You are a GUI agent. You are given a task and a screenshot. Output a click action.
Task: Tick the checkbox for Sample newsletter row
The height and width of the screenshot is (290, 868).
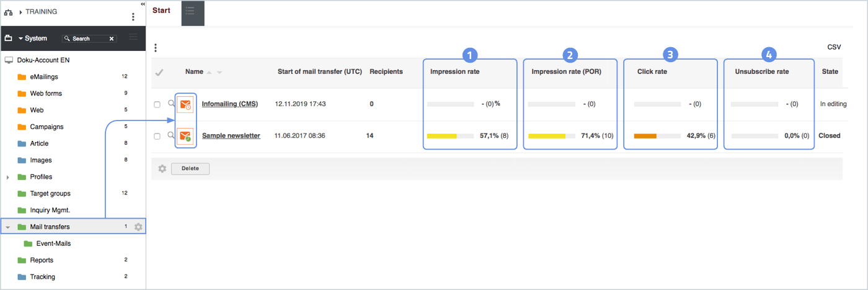157,136
